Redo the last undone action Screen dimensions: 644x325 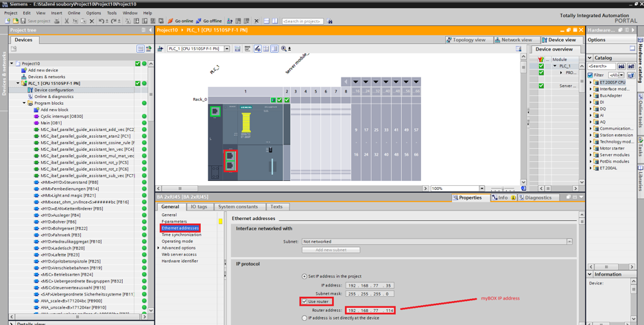pos(113,21)
